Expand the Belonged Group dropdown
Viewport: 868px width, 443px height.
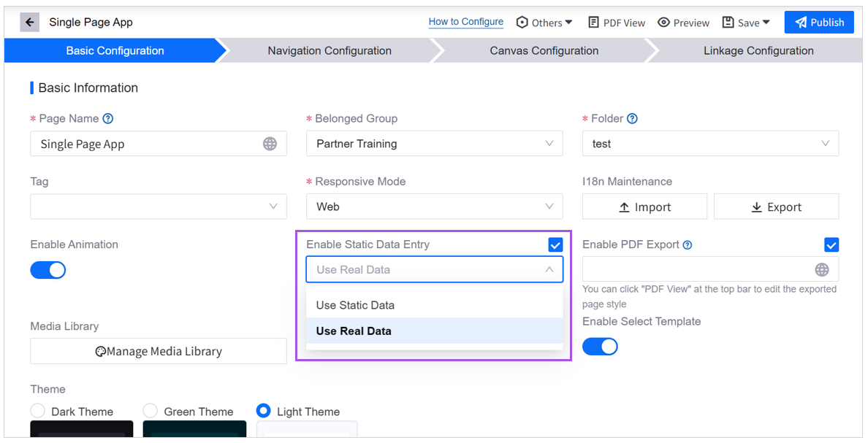point(434,144)
